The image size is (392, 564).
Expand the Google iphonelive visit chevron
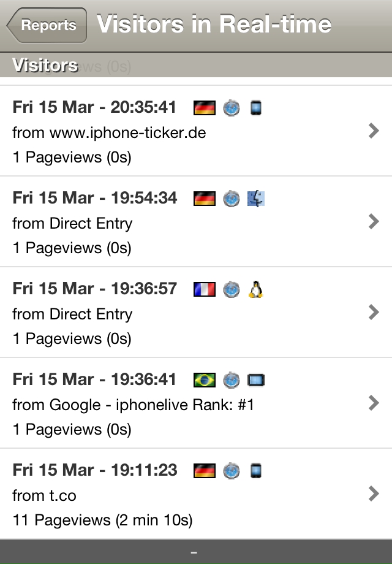click(x=374, y=403)
